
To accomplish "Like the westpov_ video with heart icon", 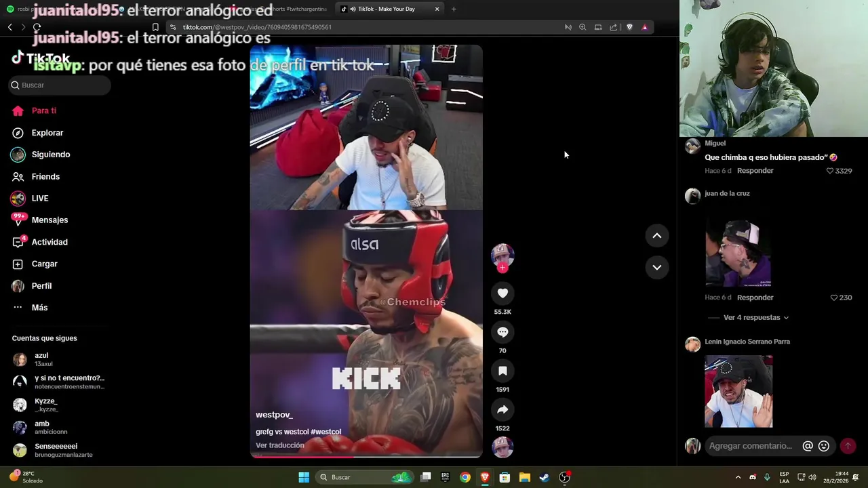I will pyautogui.click(x=502, y=293).
